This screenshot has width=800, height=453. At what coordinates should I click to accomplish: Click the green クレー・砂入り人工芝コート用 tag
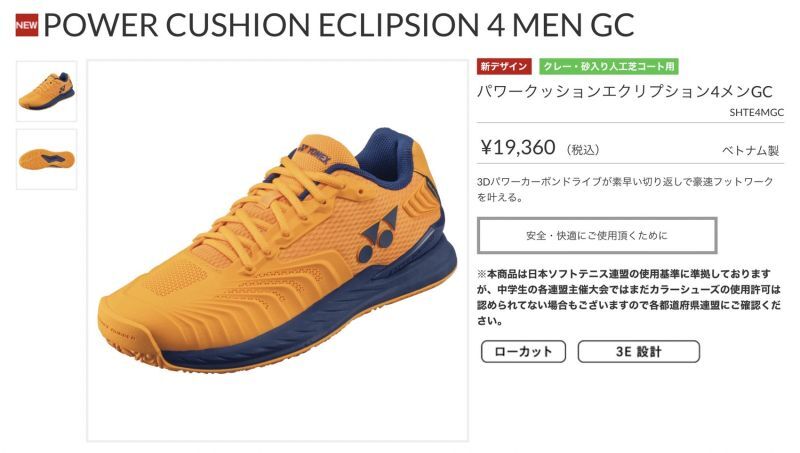(609, 66)
